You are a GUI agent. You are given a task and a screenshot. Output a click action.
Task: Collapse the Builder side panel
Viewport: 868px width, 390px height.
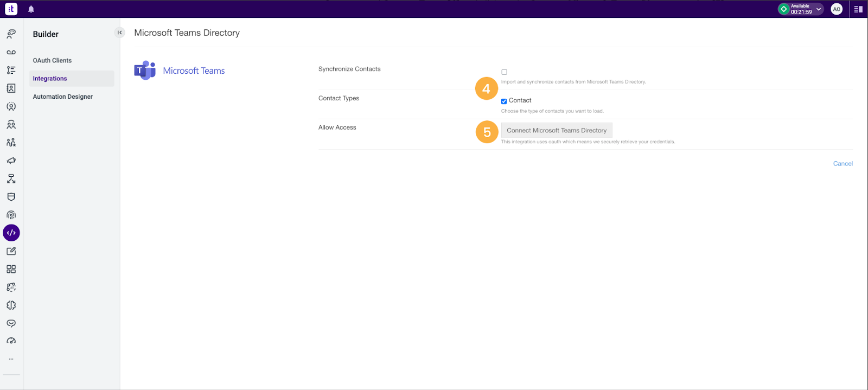(x=120, y=33)
